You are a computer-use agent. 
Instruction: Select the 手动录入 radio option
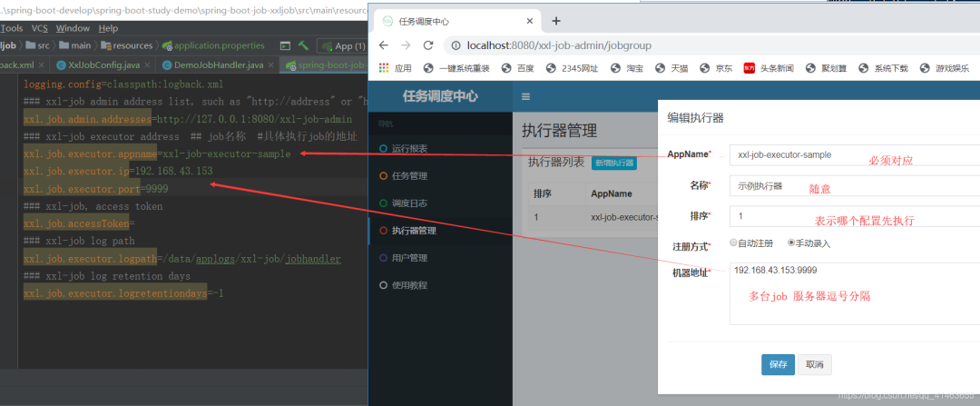pyautogui.click(x=791, y=243)
